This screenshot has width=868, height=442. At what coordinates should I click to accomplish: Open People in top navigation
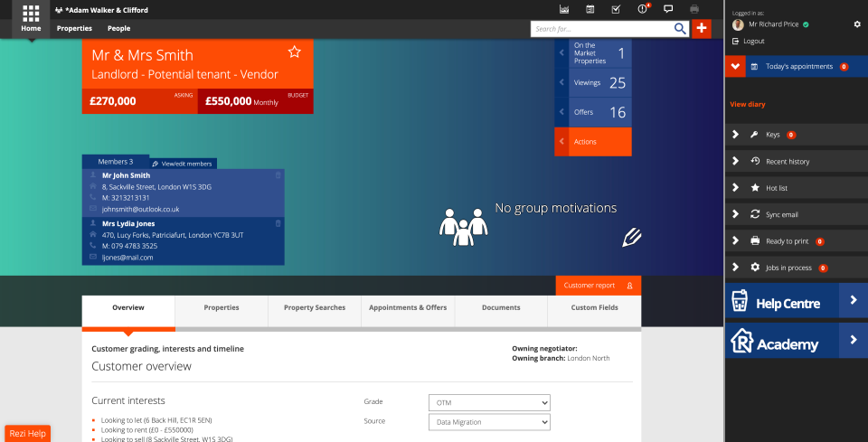pos(119,28)
